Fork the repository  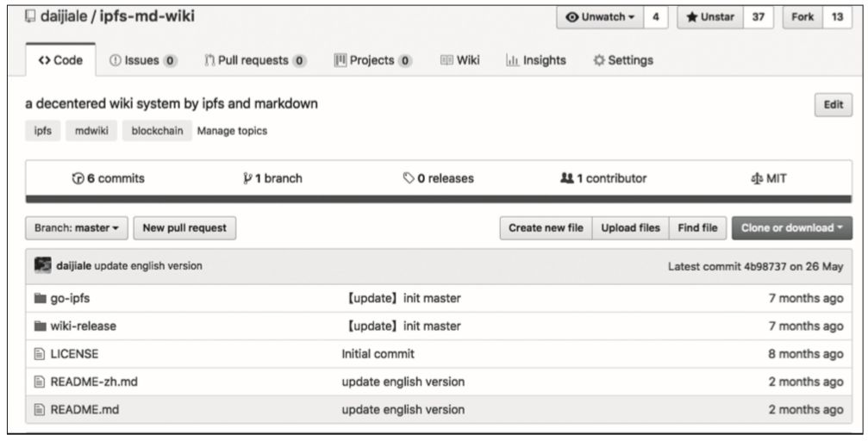click(x=802, y=17)
